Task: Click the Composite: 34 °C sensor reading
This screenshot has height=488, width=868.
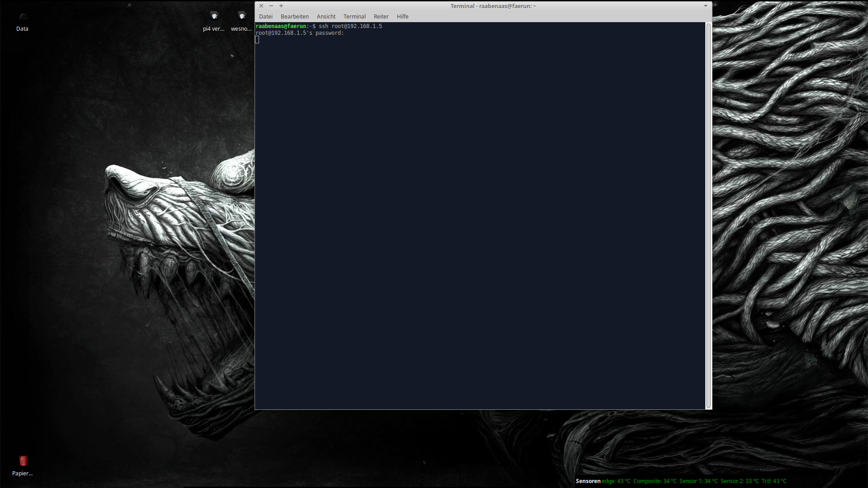Action: (x=655, y=481)
